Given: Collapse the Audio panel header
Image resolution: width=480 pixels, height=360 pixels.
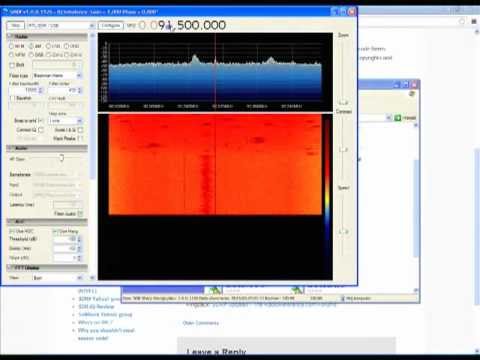Looking at the screenshot, I should tap(47, 148).
